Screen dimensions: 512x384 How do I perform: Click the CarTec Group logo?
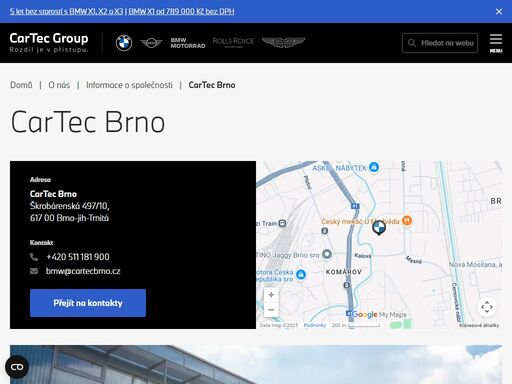(x=49, y=43)
